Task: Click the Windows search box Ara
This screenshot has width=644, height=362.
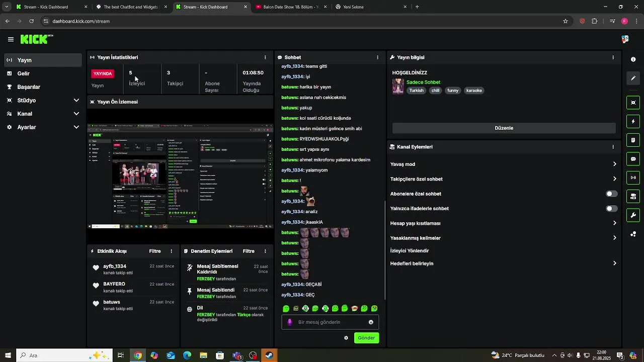Action: (65, 355)
